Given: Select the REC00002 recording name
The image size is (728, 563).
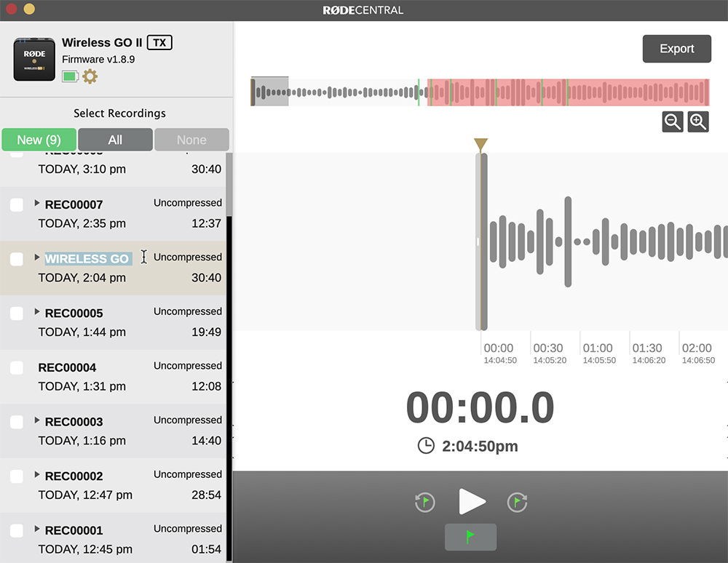Looking at the screenshot, I should coord(74,476).
